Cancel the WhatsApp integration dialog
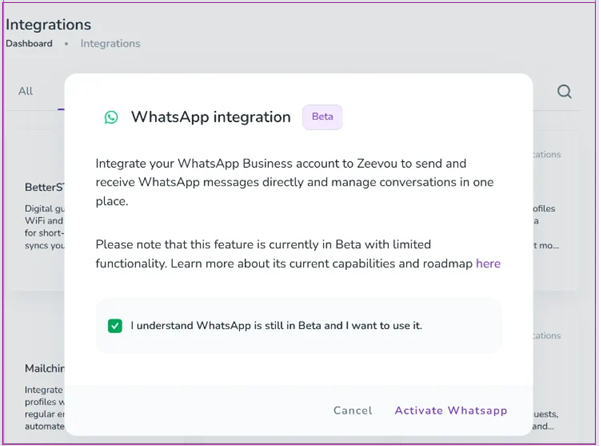The height and width of the screenshot is (446, 601). point(353,410)
